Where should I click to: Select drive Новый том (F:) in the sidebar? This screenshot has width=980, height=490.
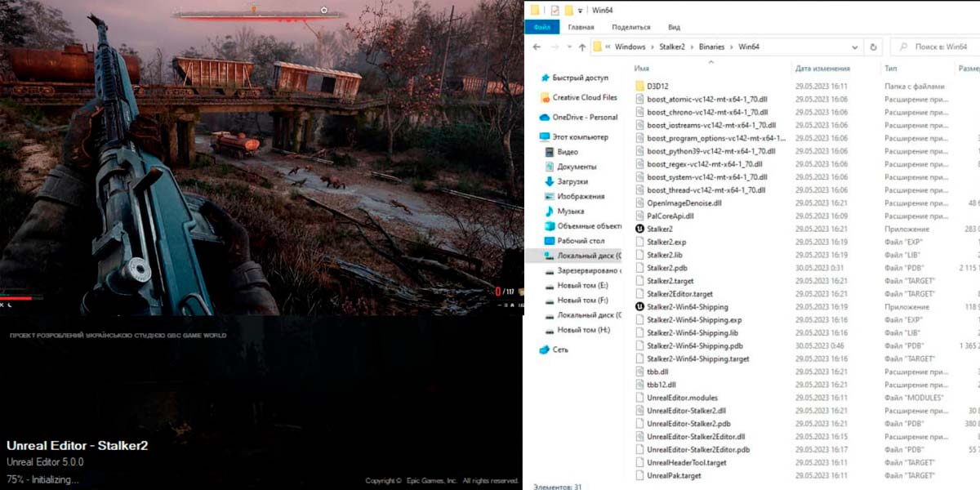[577, 300]
